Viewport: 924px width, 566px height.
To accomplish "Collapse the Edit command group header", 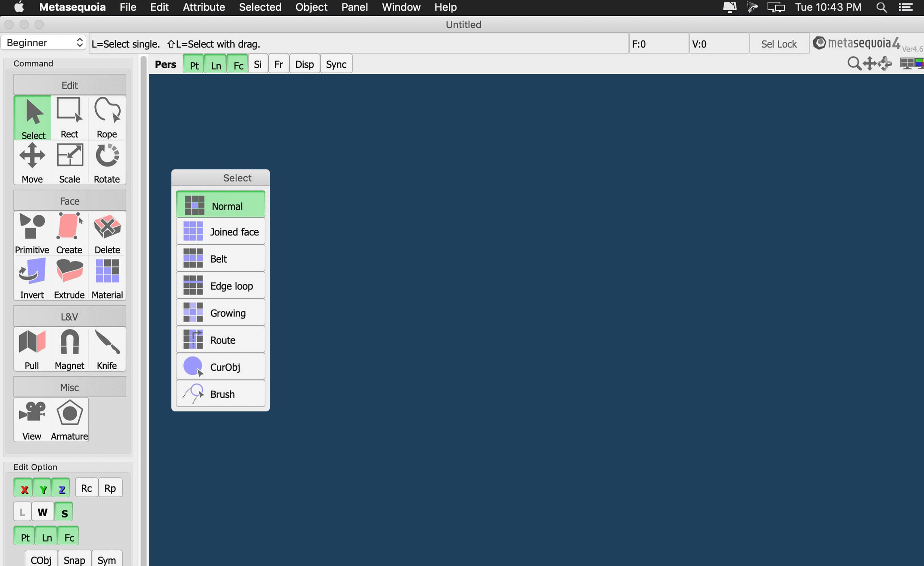I will click(x=70, y=85).
